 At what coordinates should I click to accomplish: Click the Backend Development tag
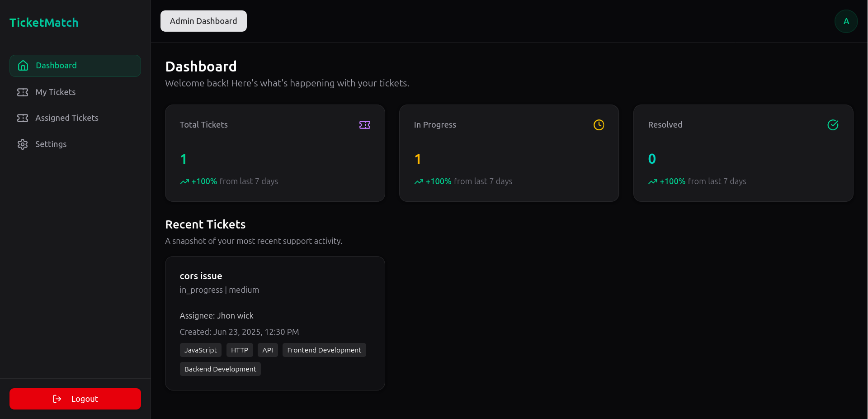tap(220, 369)
